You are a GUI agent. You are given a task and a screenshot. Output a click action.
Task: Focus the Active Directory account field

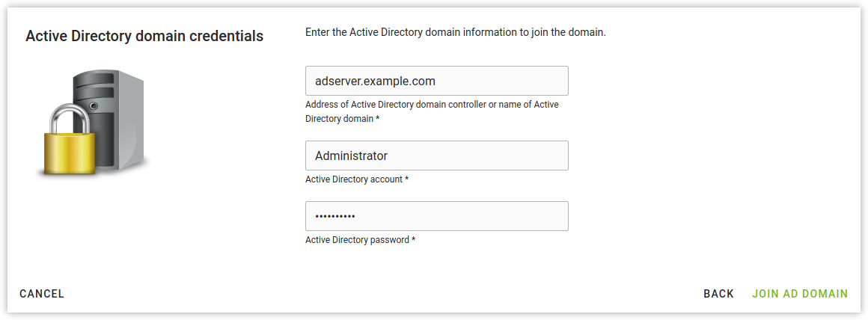(436, 156)
